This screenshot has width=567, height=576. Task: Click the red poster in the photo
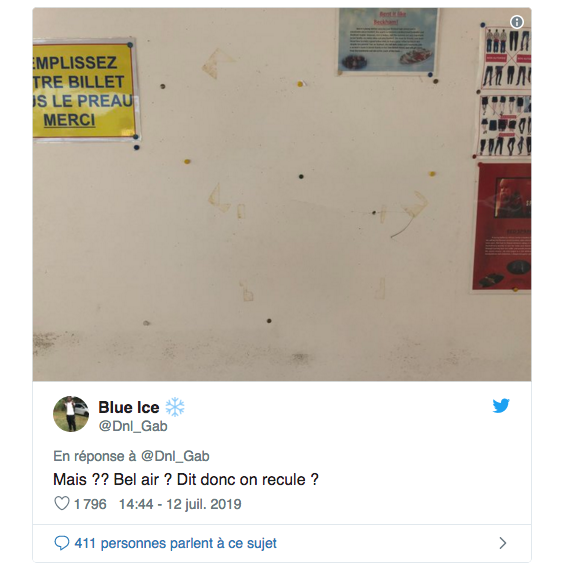point(502,227)
